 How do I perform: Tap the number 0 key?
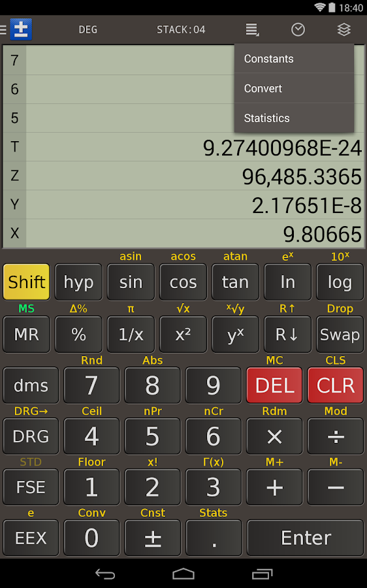pos(91,538)
